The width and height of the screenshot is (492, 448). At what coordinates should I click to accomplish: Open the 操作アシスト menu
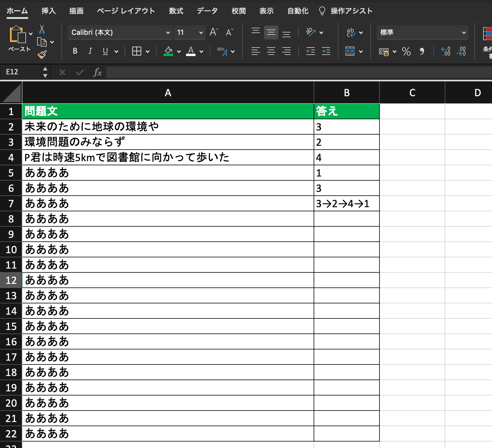[x=351, y=11]
